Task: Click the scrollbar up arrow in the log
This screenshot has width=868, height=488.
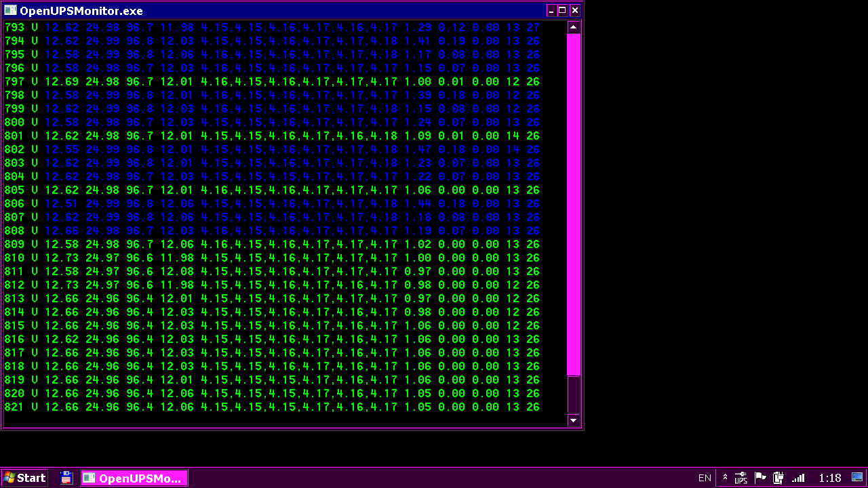Action: coord(574,27)
